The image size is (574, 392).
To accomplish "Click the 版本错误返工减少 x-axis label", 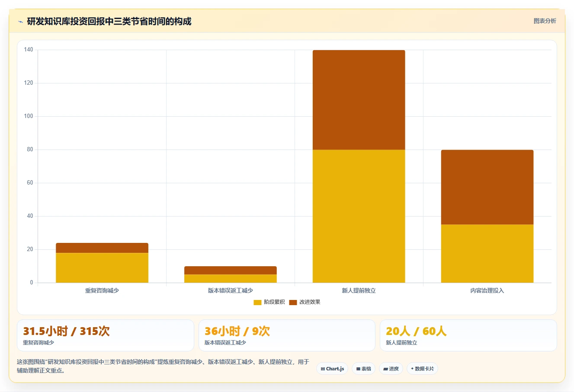I will click(x=231, y=290).
